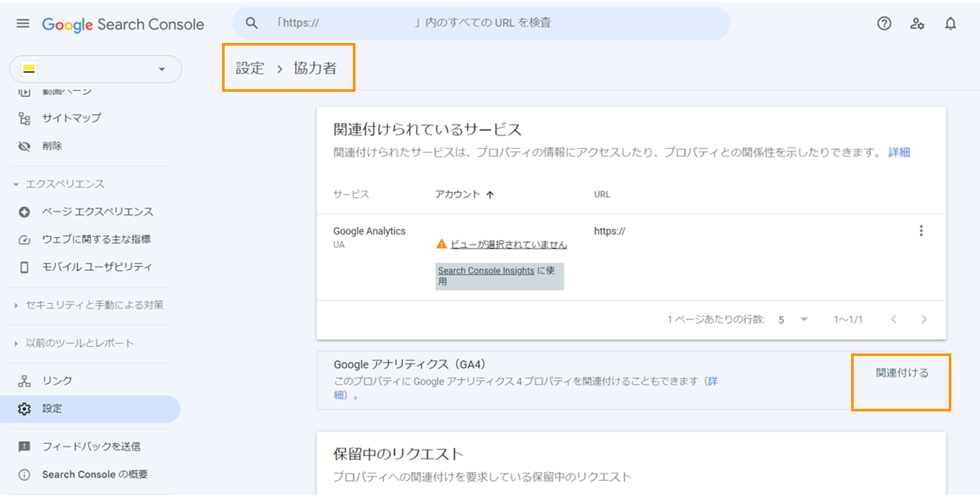Click the mobile phone icon in sidebar

25,267
